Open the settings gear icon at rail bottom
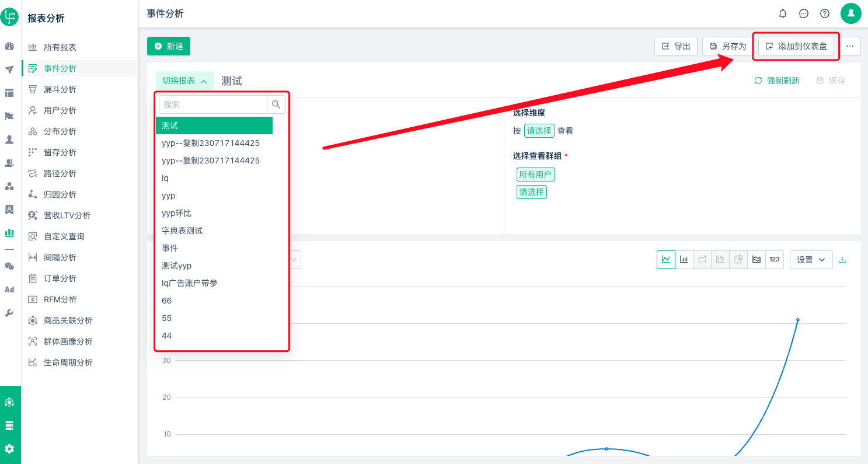Image resolution: width=868 pixels, height=464 pixels. pos(9,449)
